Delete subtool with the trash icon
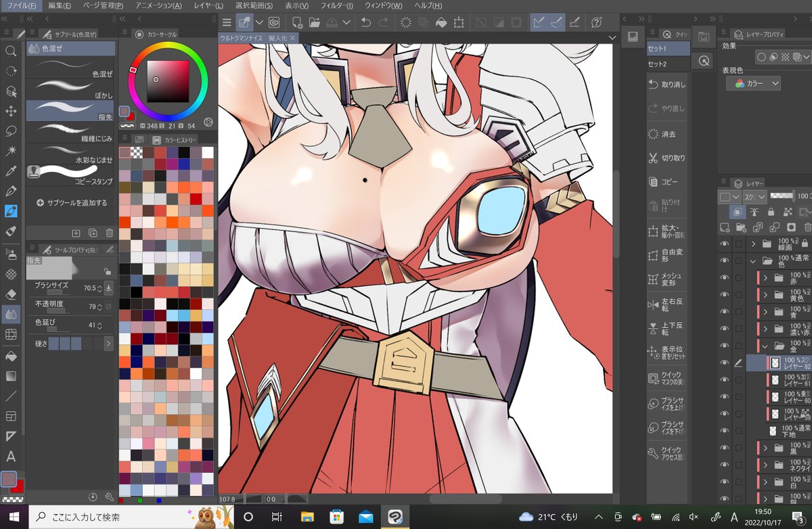The width and height of the screenshot is (812, 529). click(x=110, y=233)
